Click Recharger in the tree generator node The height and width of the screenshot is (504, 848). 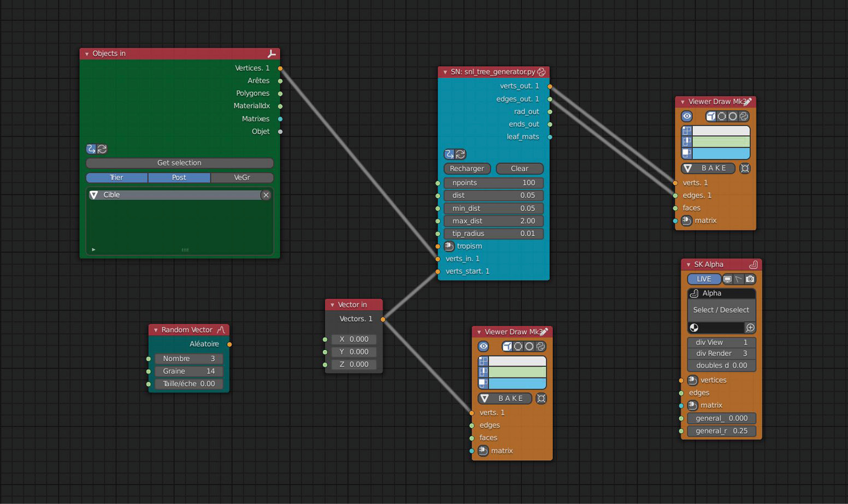[x=467, y=168]
